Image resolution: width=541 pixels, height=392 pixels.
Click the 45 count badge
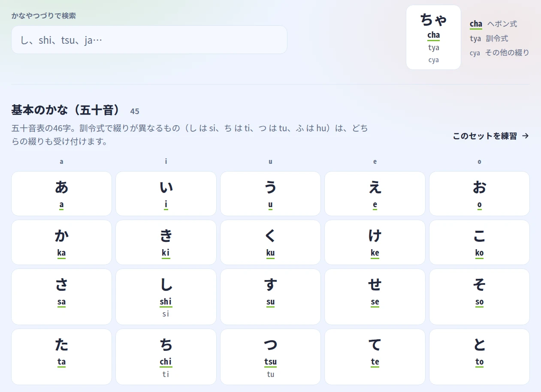point(135,112)
